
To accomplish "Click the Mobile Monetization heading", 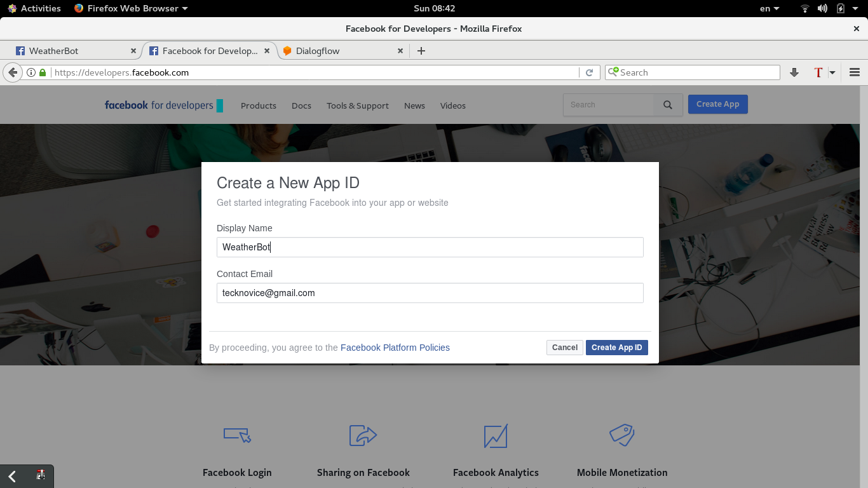I will [x=622, y=473].
